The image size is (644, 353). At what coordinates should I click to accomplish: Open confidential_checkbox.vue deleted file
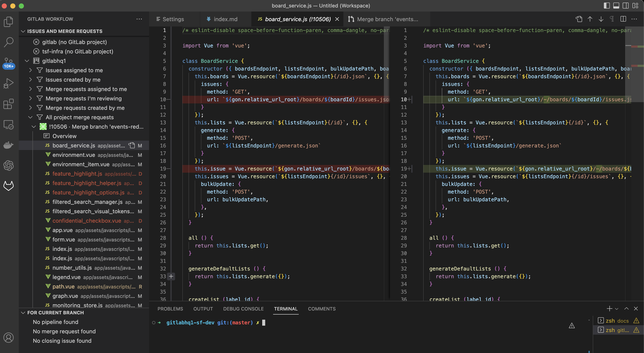pos(84,221)
